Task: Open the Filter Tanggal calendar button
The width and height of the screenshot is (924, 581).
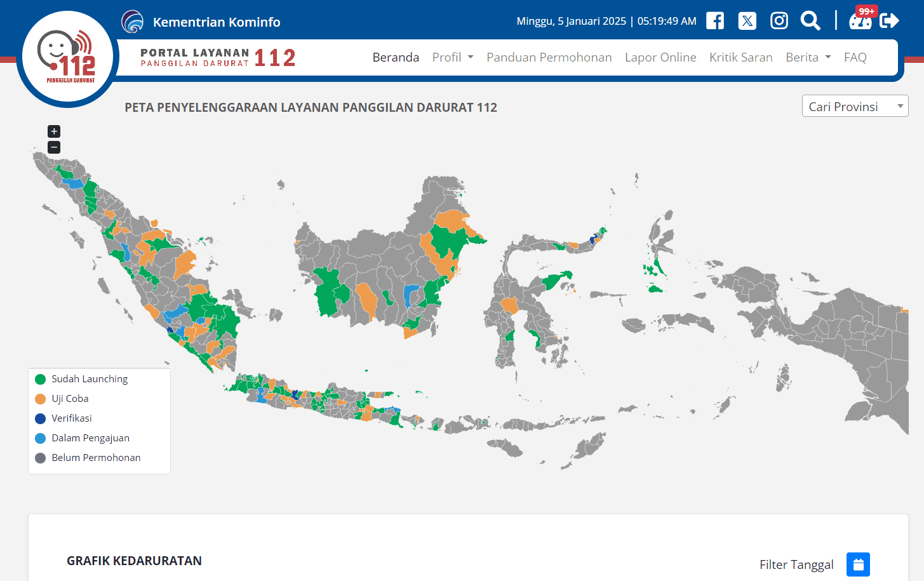Action: coord(857,564)
